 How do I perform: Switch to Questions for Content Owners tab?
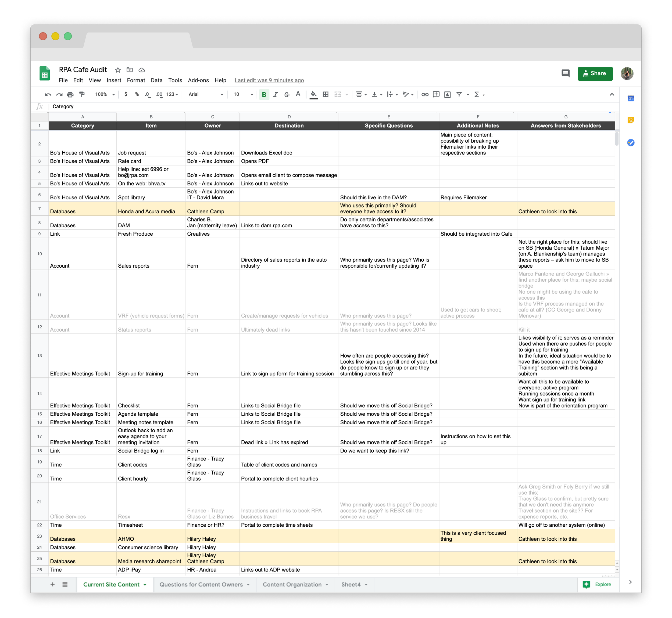[205, 584]
